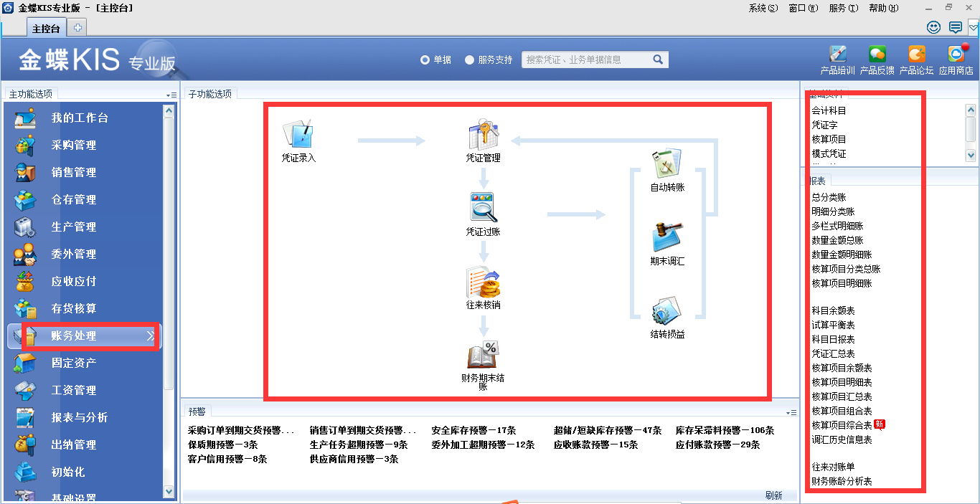Select 出纳管理 cashier management module
This screenshot has height=504, width=980.
(x=74, y=444)
